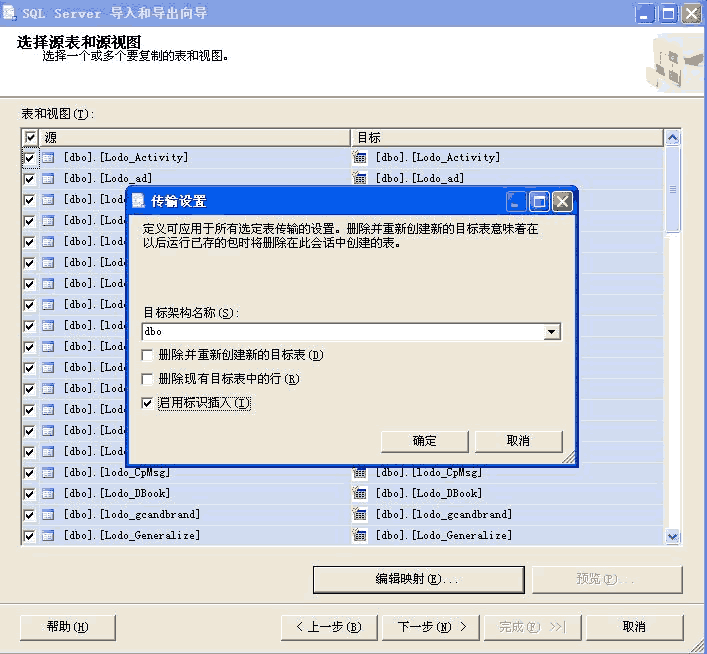
Task: Click source table icon for lodo_CpMsg
Action: 48,473
